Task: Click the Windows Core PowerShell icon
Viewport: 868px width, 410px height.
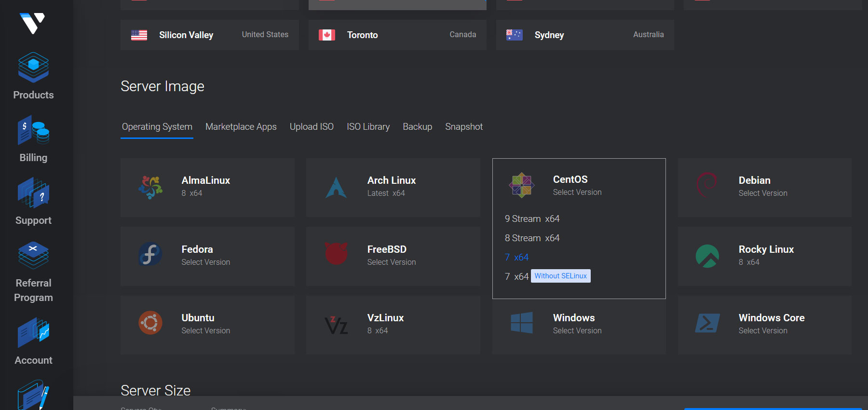Action: (707, 323)
